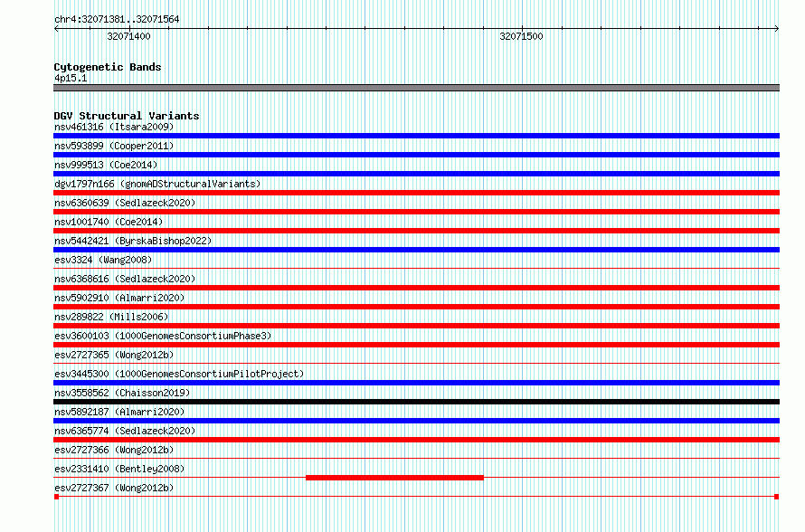Click nsv3558562 (Chaisson2019) label
Image resolution: width=805 pixels, height=532 pixels.
(122, 393)
